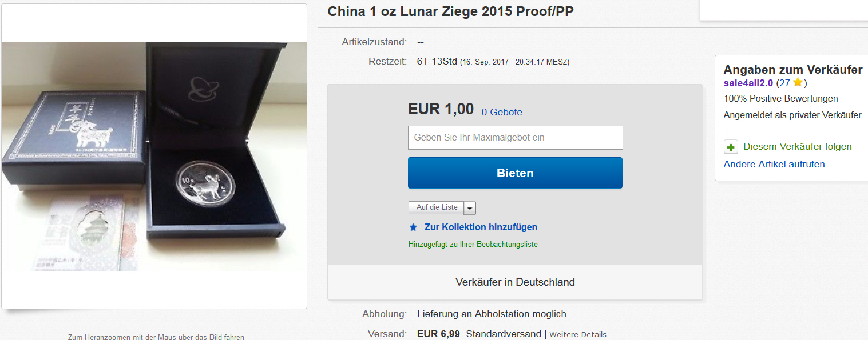
Task: Click the Hinzugefügt zu Ihrer Beobachtungsliste notice
Action: tap(473, 244)
